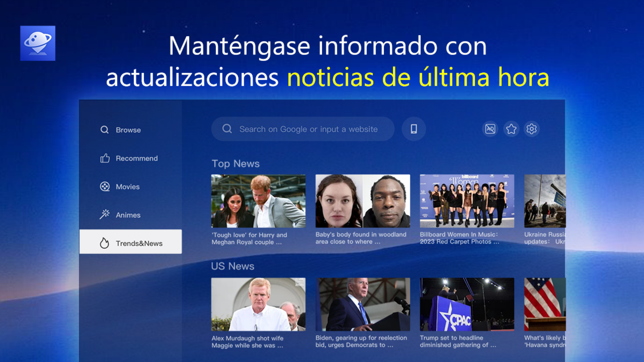
Task: Focus the Search on Google input field
Action: click(303, 129)
